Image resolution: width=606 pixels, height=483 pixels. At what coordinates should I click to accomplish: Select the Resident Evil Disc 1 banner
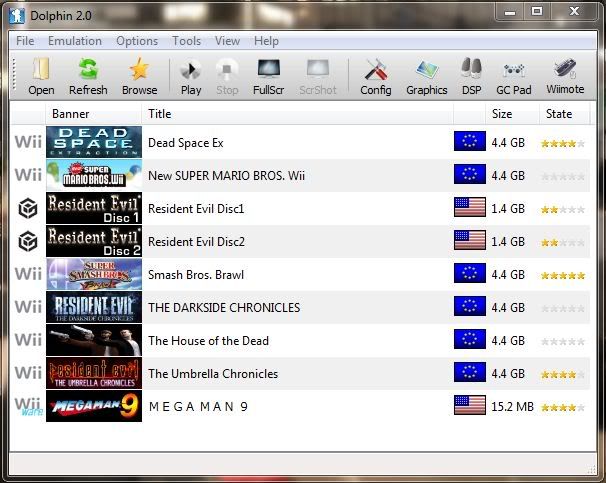94,208
